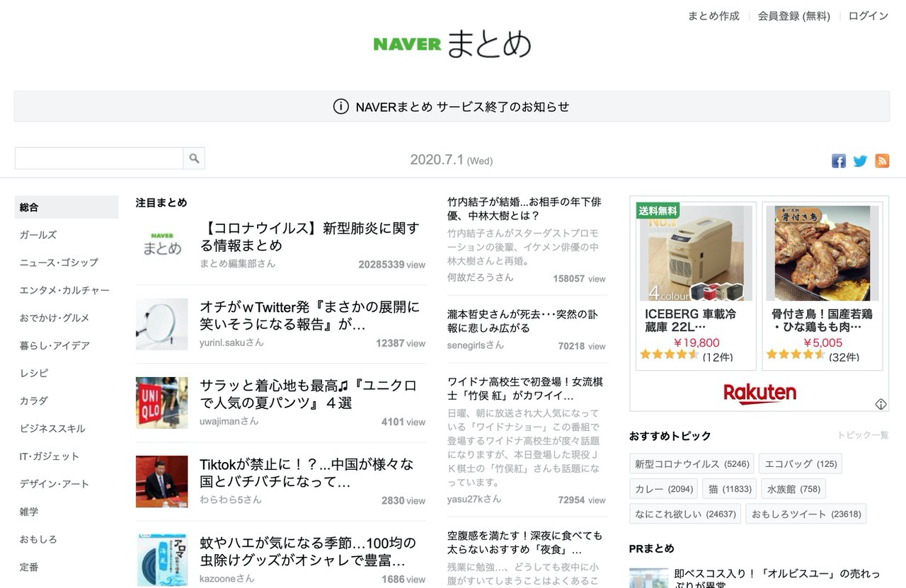Viewport: 906px width, 588px height.
Task: Open the ユニクロで人気の夏パンツ article
Action: (x=308, y=394)
